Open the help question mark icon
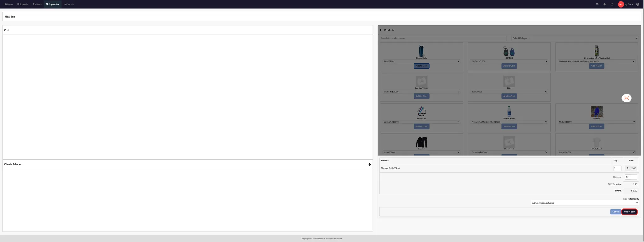Image resolution: width=644 pixels, height=242 pixels. click(x=638, y=4)
